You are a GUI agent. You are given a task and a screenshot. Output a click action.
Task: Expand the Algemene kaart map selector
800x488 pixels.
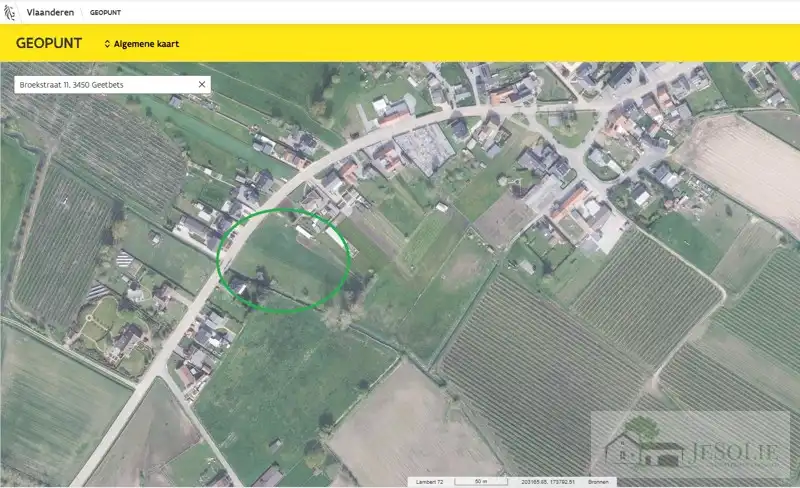[141, 44]
